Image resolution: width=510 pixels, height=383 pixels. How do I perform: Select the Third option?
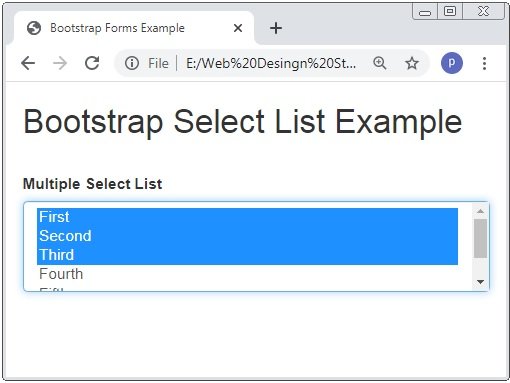coord(247,255)
